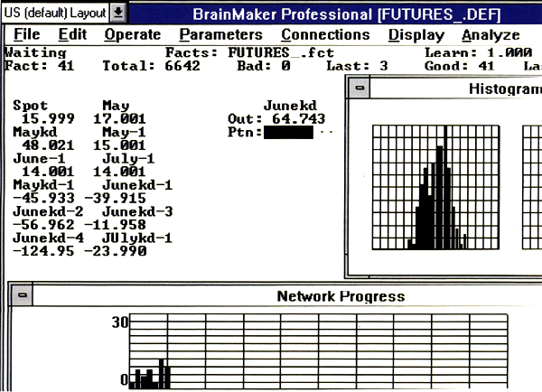Click the 30 axis label on Network Progress

(120, 322)
